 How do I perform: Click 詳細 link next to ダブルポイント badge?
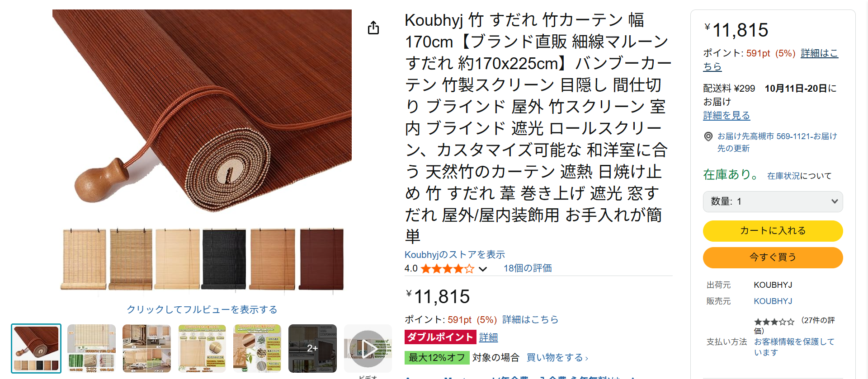[x=488, y=337]
